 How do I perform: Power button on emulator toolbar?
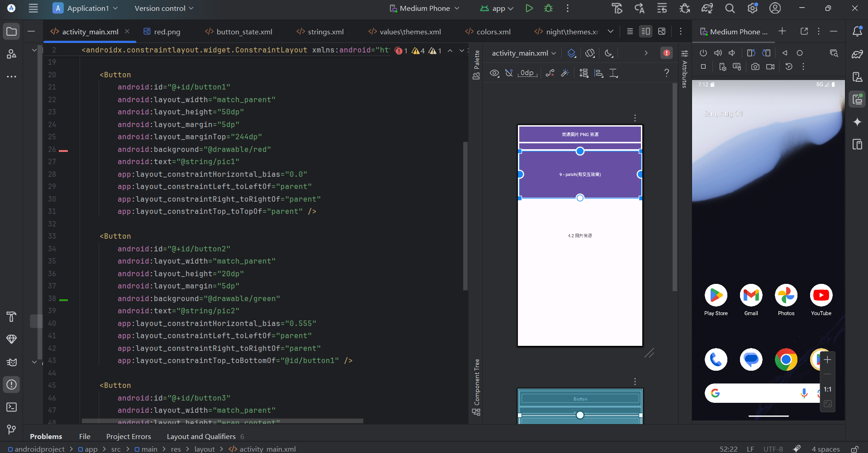point(703,53)
